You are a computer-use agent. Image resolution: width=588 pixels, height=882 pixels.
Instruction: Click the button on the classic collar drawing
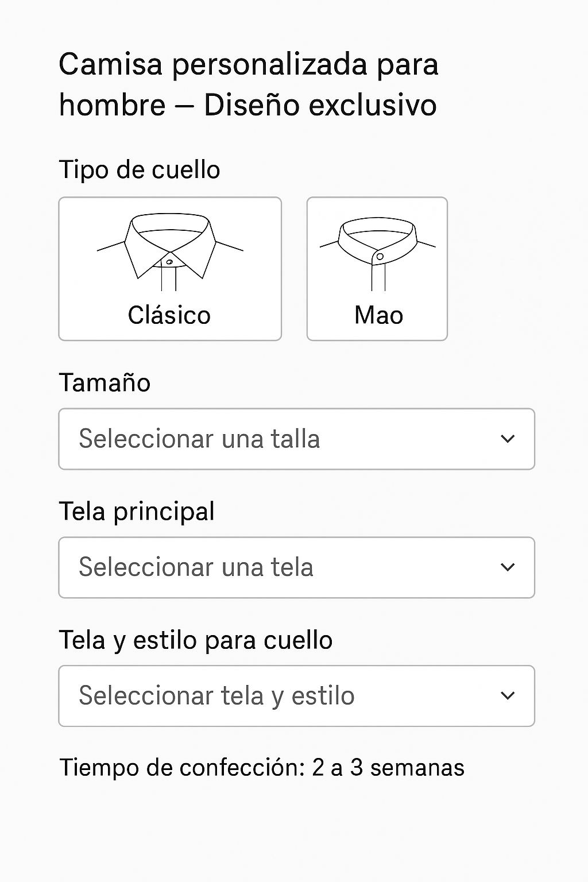point(169,262)
